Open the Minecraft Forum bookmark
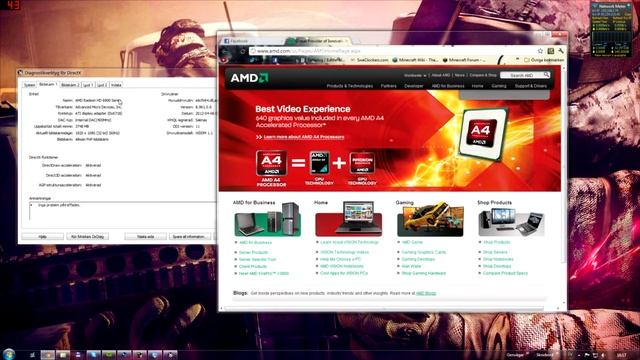 pyautogui.click(x=464, y=60)
